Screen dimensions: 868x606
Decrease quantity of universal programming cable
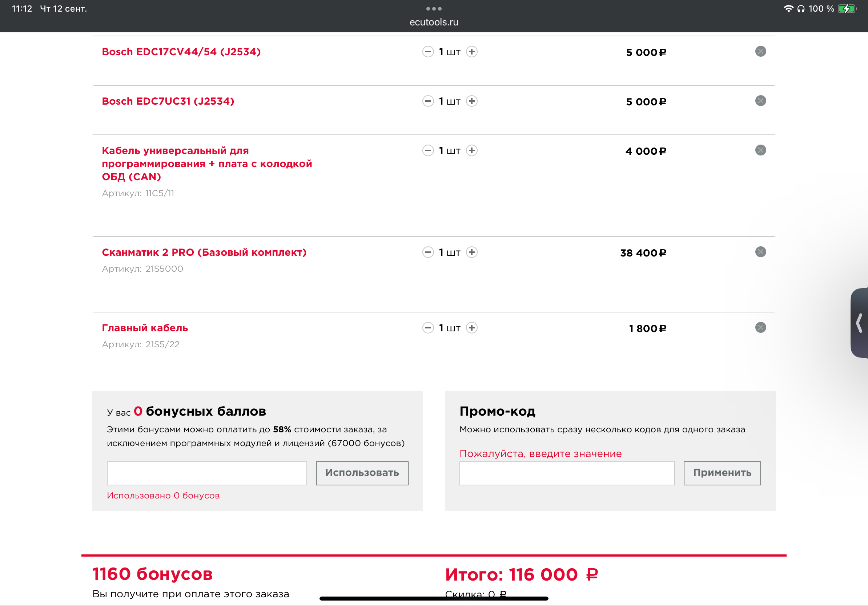(x=428, y=151)
